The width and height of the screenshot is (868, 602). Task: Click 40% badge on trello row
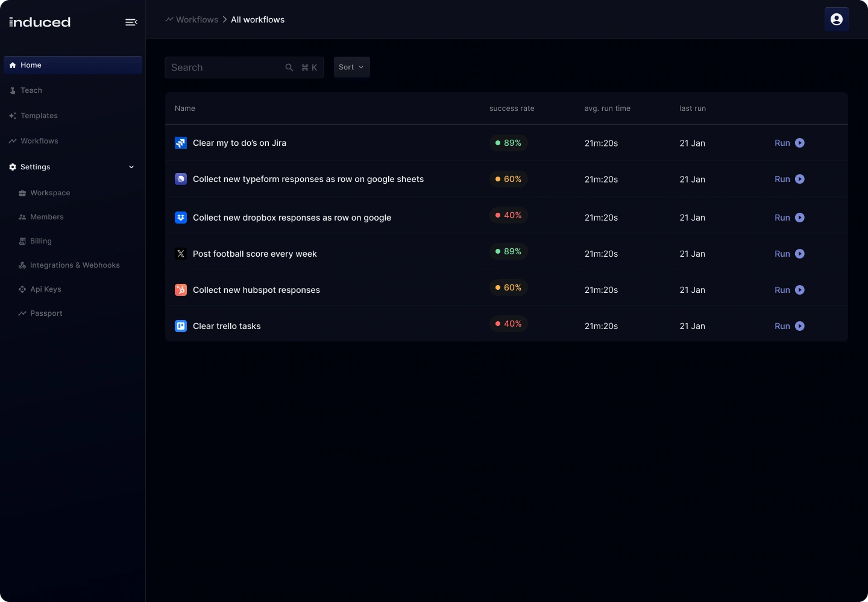tap(509, 324)
